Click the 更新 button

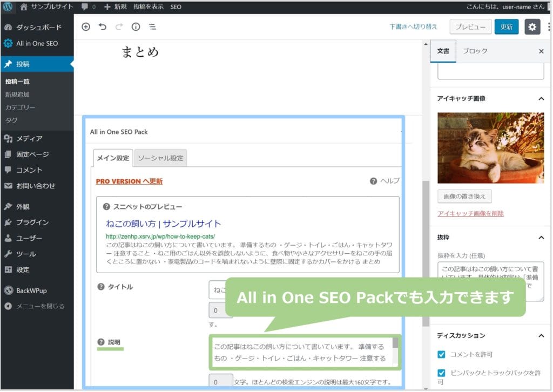[506, 26]
